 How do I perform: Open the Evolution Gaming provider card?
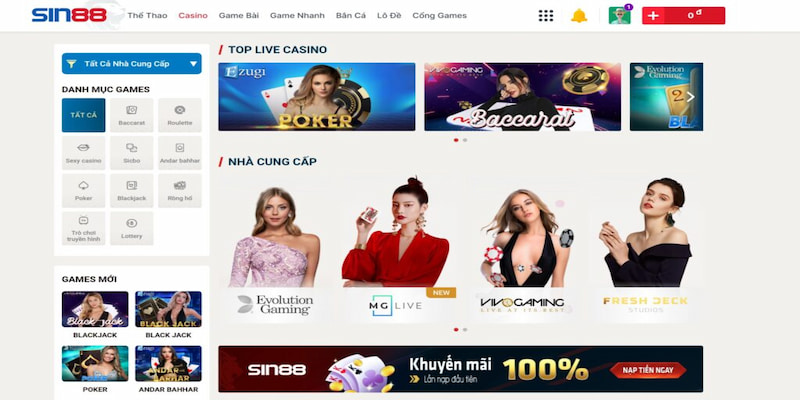[x=276, y=250]
